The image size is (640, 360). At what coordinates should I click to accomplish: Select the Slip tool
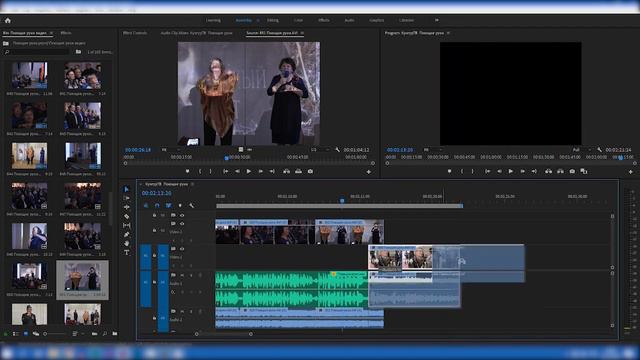click(x=127, y=225)
